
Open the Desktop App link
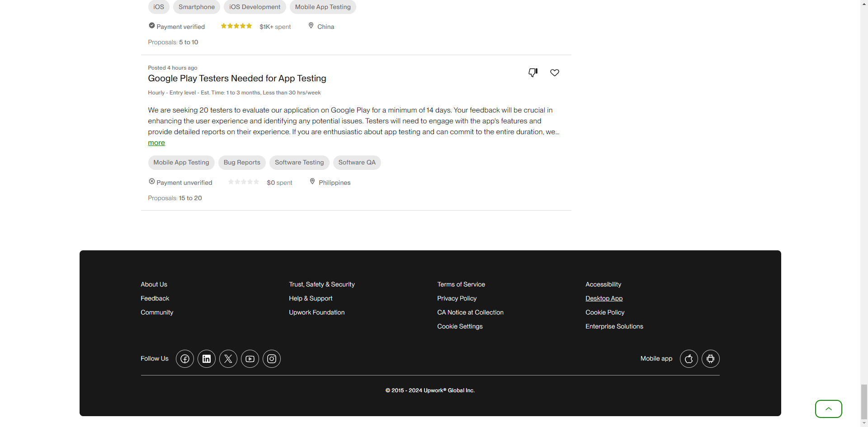click(604, 299)
